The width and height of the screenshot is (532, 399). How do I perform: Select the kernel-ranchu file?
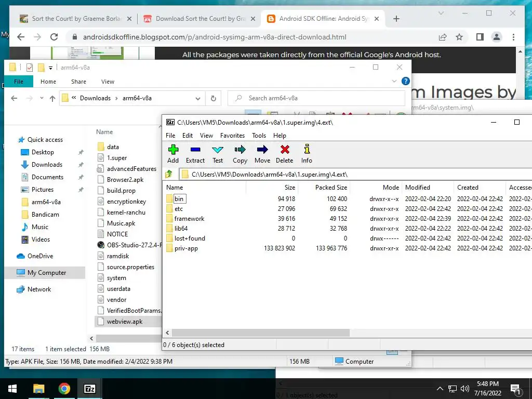(126, 212)
